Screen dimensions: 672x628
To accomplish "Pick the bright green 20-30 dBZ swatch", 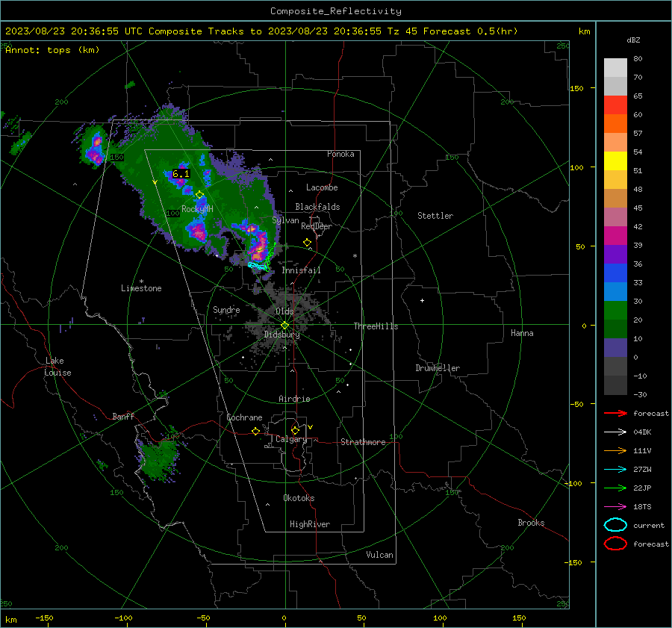I will tap(615, 311).
